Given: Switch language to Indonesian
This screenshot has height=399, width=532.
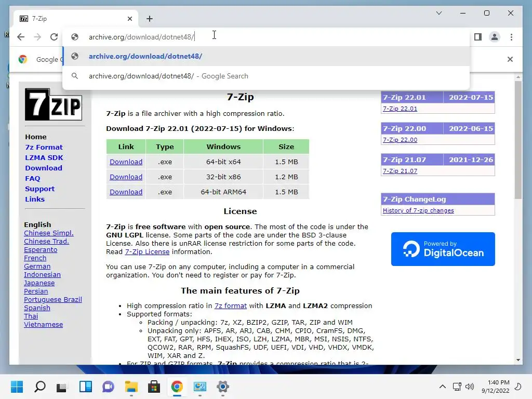Looking at the screenshot, I should pos(42,274).
